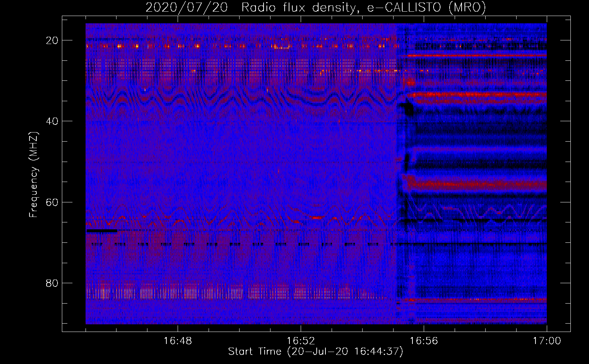Click the 16:56 time tick label
The image size is (589, 364).
(x=424, y=341)
